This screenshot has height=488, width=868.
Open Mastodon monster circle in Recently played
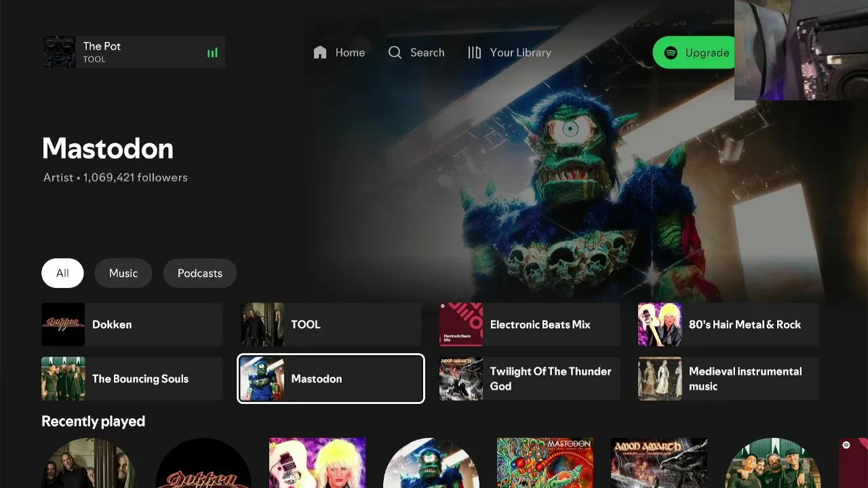pyautogui.click(x=431, y=463)
